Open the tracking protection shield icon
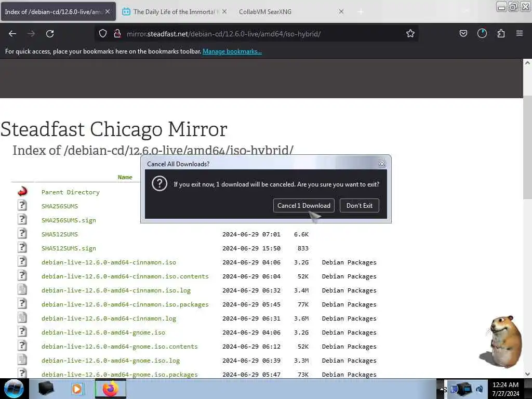532x399 pixels. coord(103,33)
